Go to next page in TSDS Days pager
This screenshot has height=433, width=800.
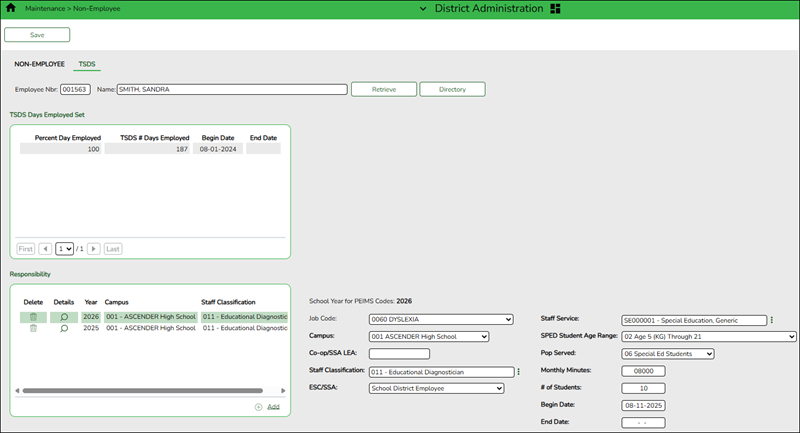point(94,248)
